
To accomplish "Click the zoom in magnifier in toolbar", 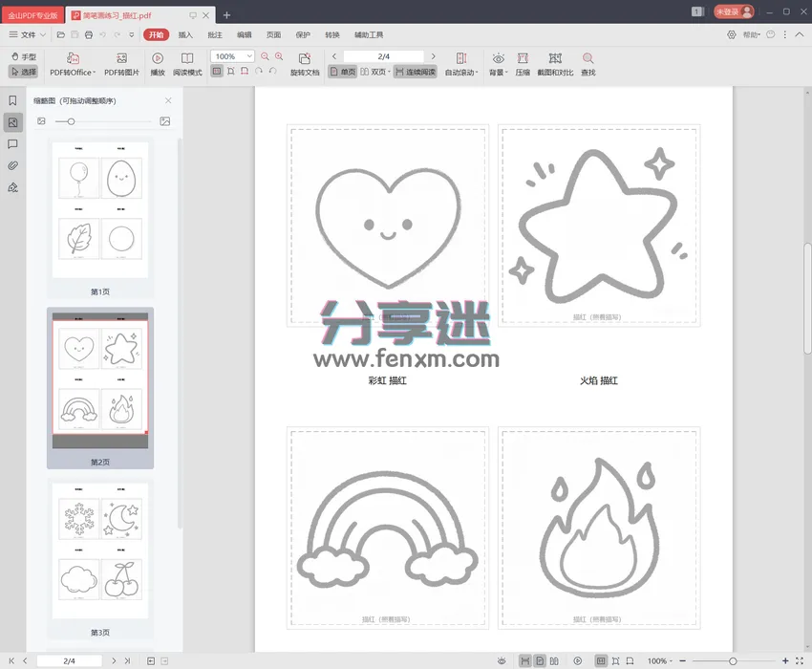I will tap(279, 56).
